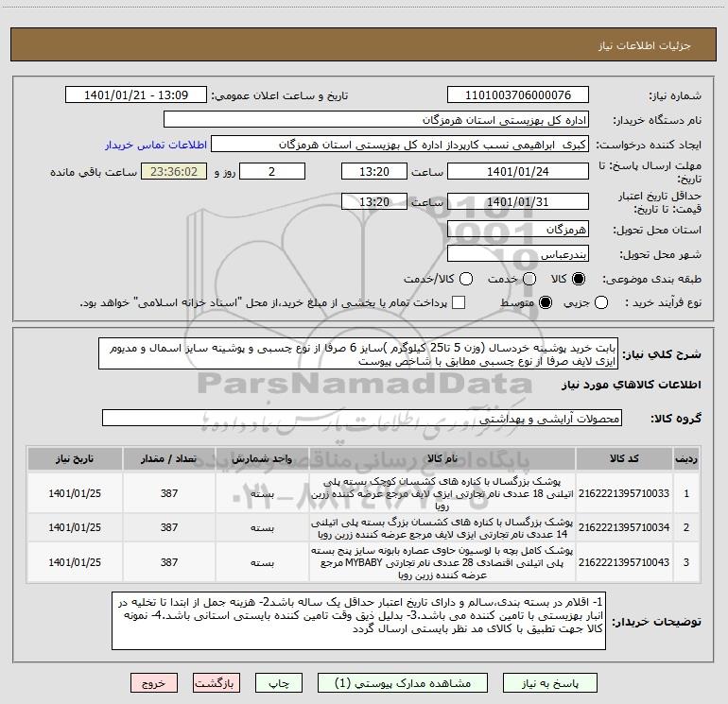This screenshot has width=728, height=704.
Task: Click the نام کالا column header
Action: tap(442, 459)
